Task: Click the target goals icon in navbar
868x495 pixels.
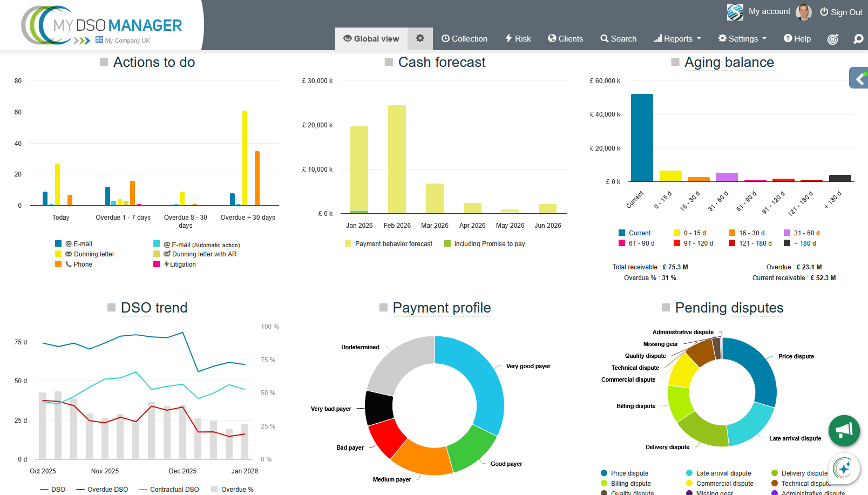Action: pos(833,39)
